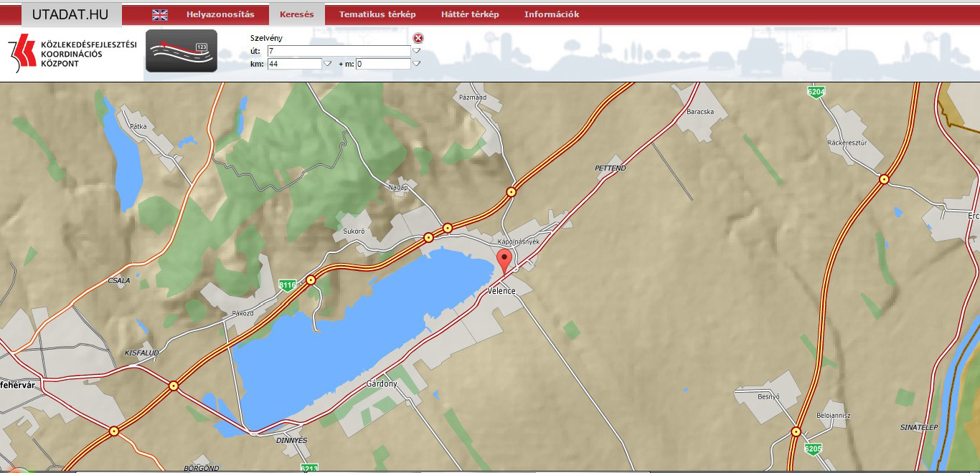The image size is (980, 473).
Task: Focus the út road number field
Action: click(x=339, y=51)
